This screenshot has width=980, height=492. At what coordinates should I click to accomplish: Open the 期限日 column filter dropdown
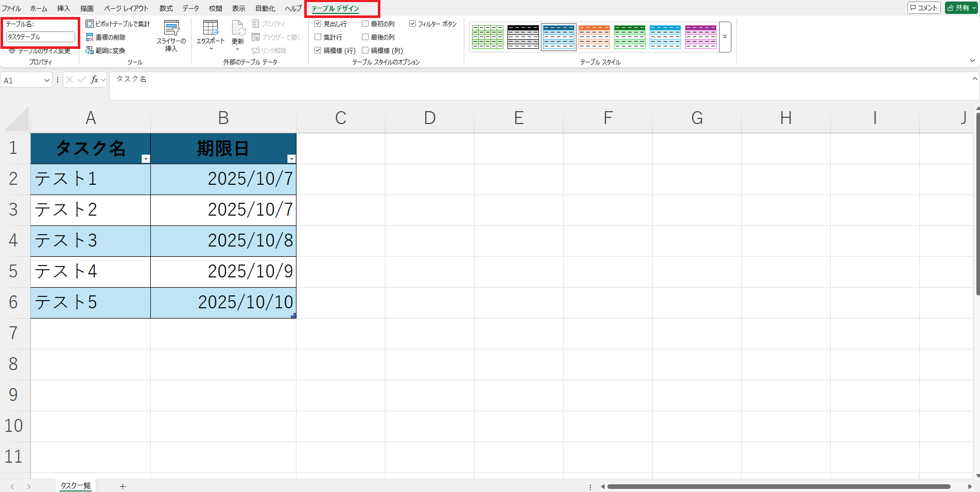[291, 159]
